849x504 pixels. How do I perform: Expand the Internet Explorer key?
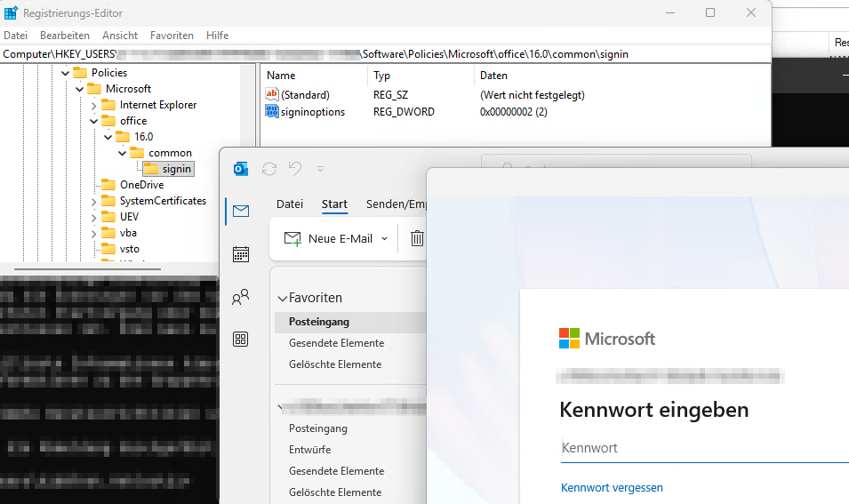93,105
